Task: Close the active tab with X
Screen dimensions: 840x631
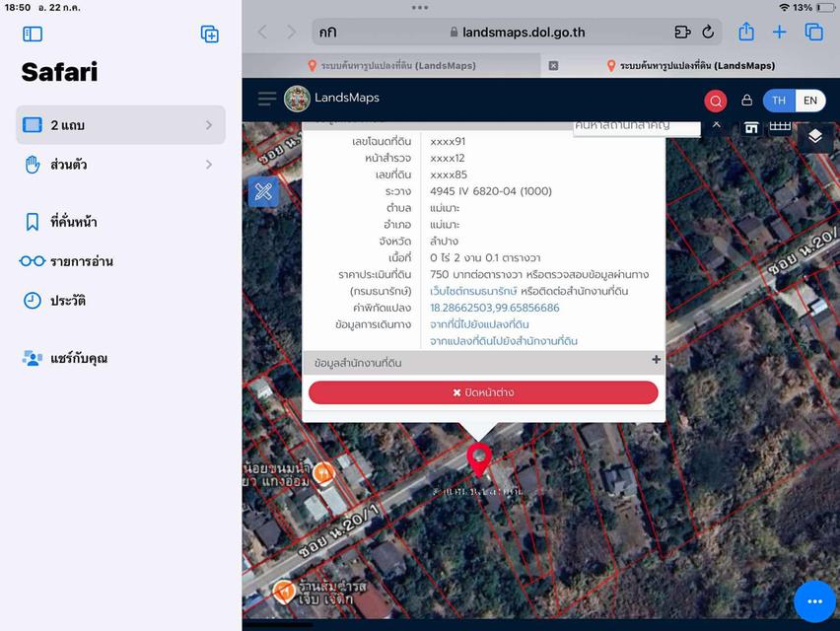Action: (x=553, y=66)
